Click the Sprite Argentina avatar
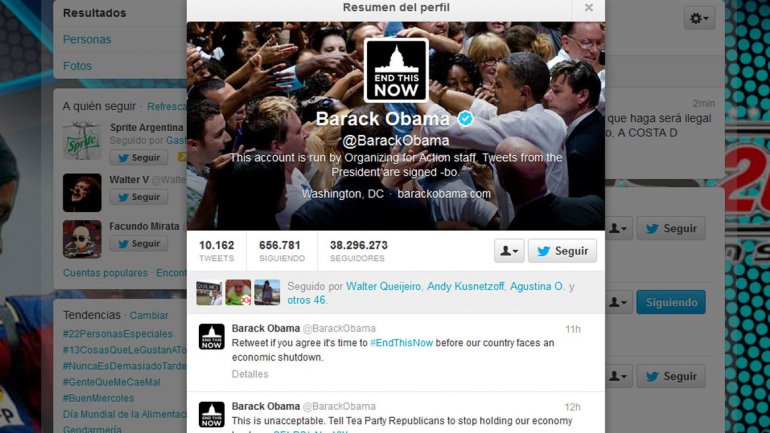Image resolution: width=770 pixels, height=433 pixels. pyautogui.click(x=82, y=141)
